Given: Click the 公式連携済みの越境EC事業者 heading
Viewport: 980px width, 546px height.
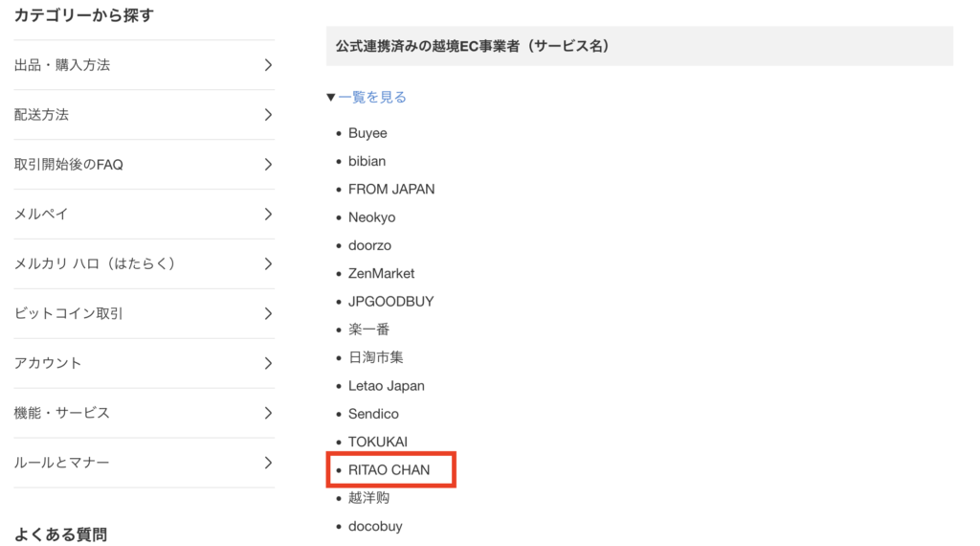Looking at the screenshot, I should [473, 46].
